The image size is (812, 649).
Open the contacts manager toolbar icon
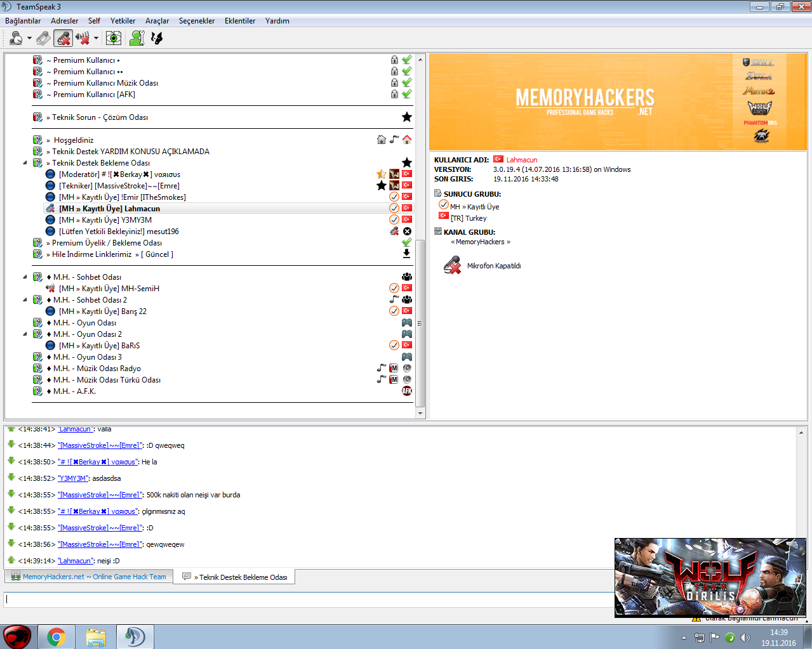(x=136, y=38)
